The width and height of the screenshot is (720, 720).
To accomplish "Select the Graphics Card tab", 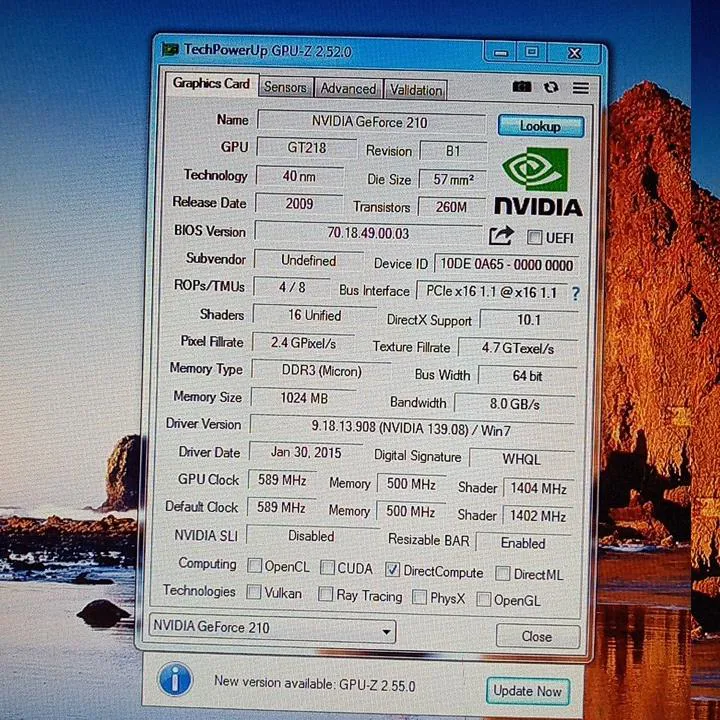I will tap(211, 84).
